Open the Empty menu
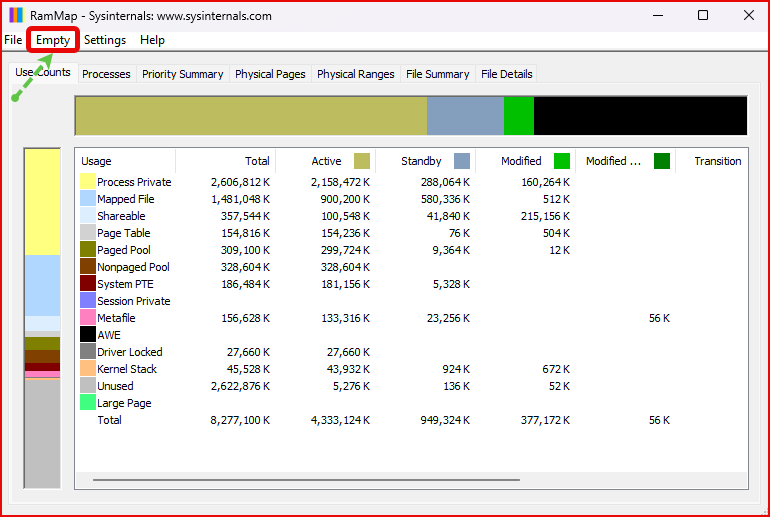 [x=53, y=40]
